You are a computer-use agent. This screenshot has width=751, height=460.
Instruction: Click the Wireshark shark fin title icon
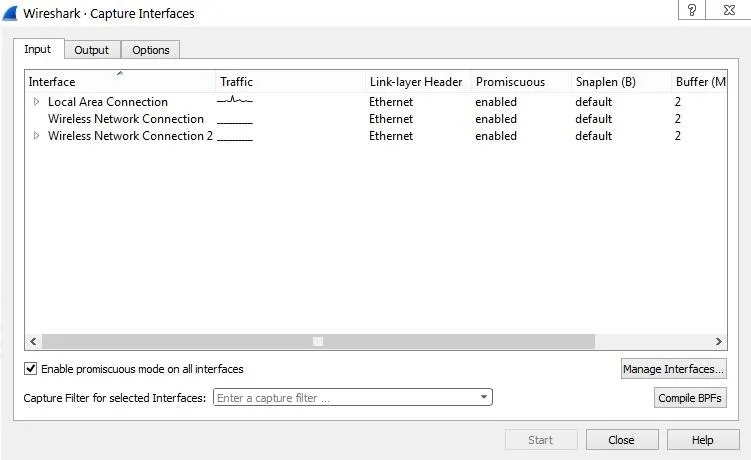10,13
